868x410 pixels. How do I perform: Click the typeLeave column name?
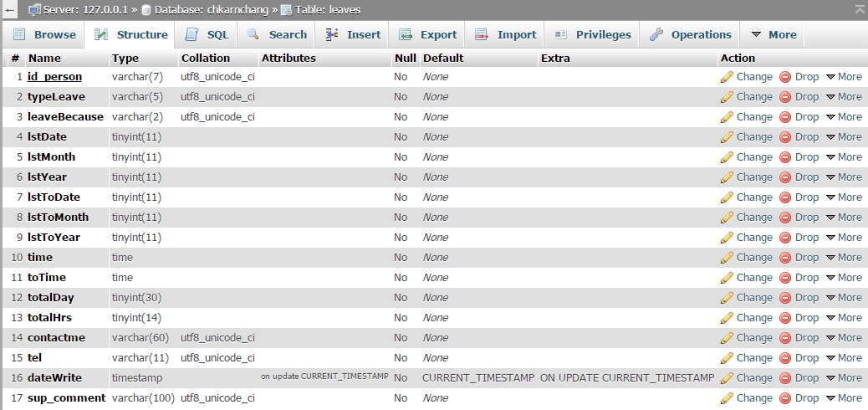[57, 97]
